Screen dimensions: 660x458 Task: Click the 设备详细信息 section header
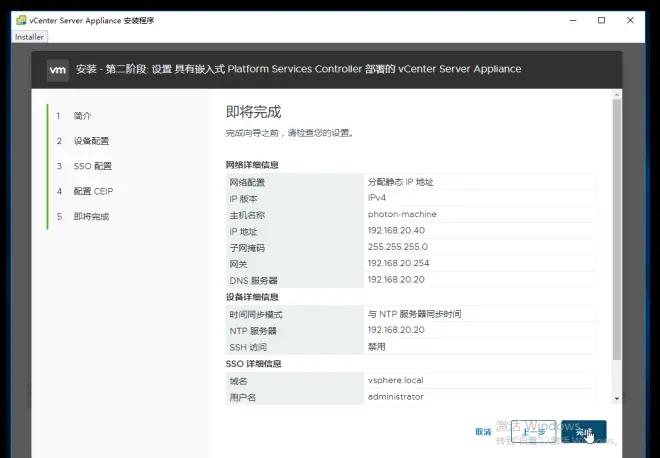pyautogui.click(x=252, y=297)
